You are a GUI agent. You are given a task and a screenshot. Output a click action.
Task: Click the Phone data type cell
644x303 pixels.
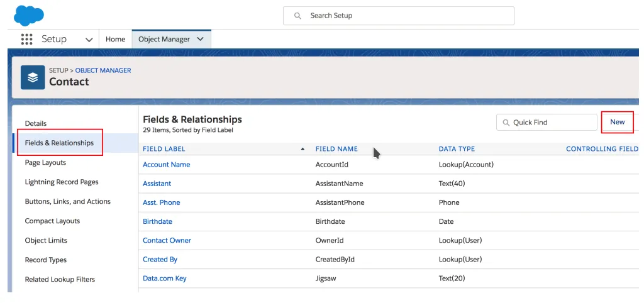[x=449, y=202]
